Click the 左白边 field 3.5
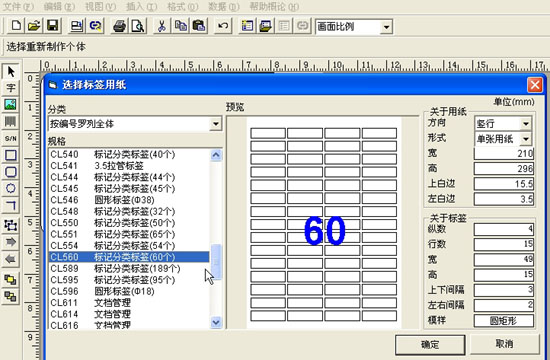The width and height of the screenshot is (550, 360). pos(504,199)
